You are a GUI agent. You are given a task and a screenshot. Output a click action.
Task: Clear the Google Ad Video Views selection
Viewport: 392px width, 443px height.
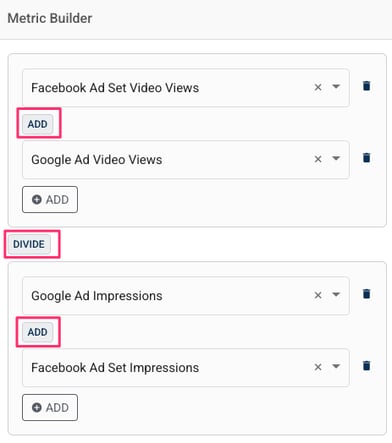point(318,159)
